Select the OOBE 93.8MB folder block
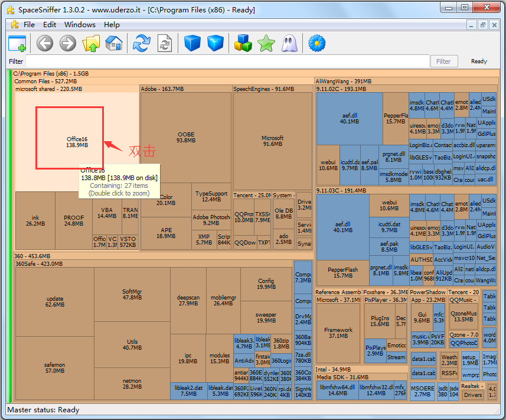Viewport: 506px width, 420px height. coord(185,137)
